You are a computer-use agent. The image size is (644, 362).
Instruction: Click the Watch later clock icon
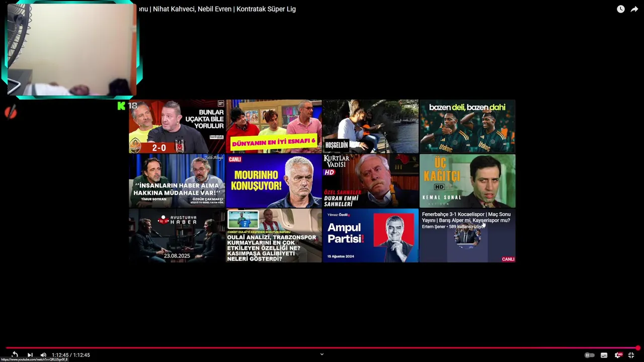(621, 9)
